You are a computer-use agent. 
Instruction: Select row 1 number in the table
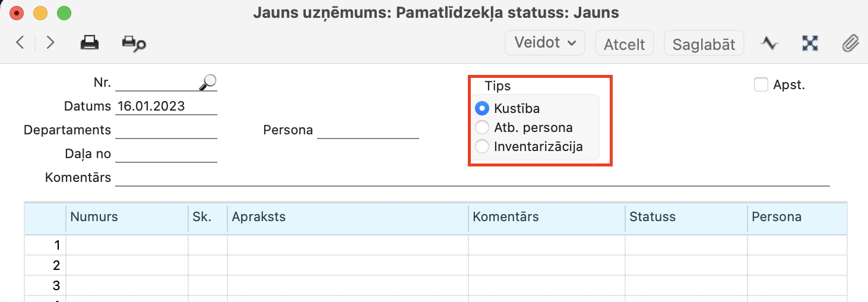click(57, 246)
